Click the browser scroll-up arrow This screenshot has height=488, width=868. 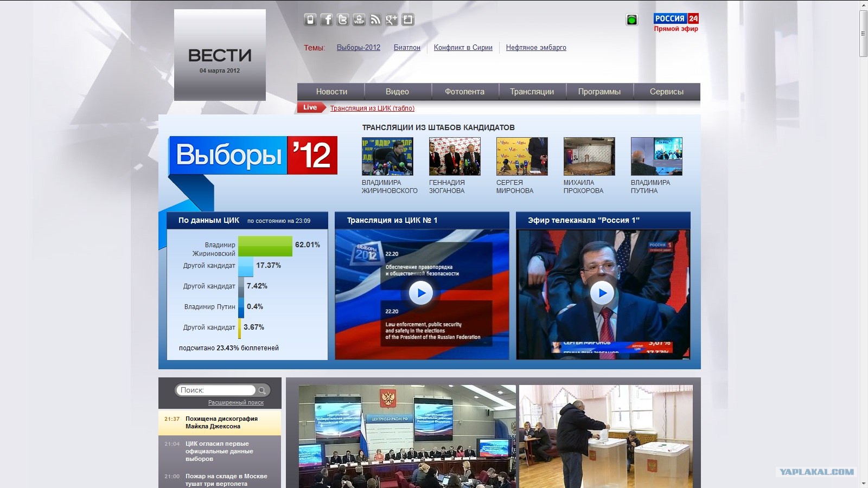point(864,4)
